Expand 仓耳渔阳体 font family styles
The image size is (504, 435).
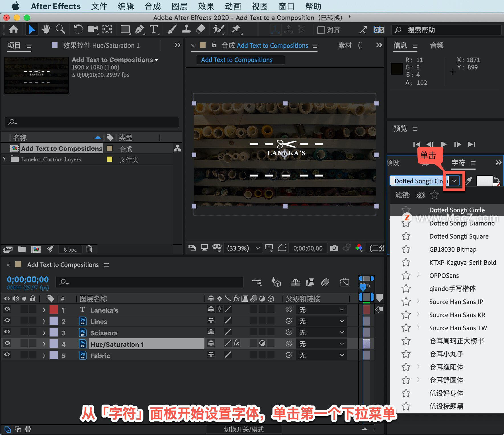pyautogui.click(x=418, y=366)
